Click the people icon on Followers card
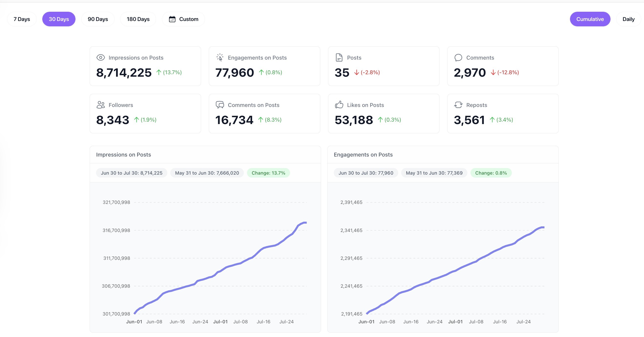Image resolution: width=644 pixels, height=337 pixels. click(100, 105)
